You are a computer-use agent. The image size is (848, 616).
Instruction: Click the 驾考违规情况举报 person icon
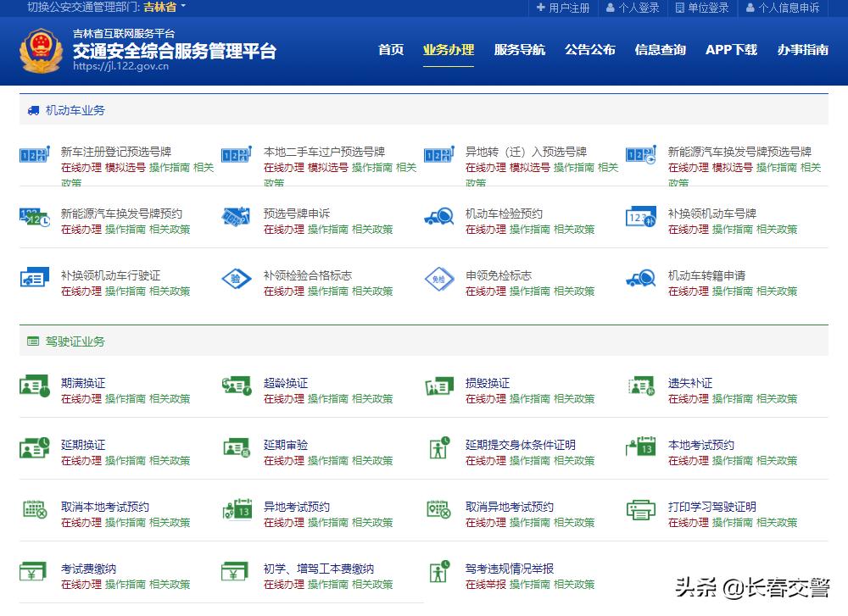[439, 571]
